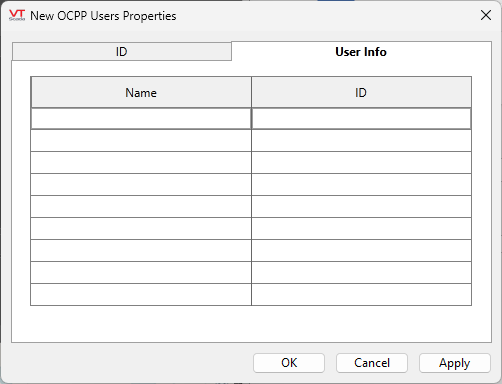Click the third row ID cell

(361, 163)
